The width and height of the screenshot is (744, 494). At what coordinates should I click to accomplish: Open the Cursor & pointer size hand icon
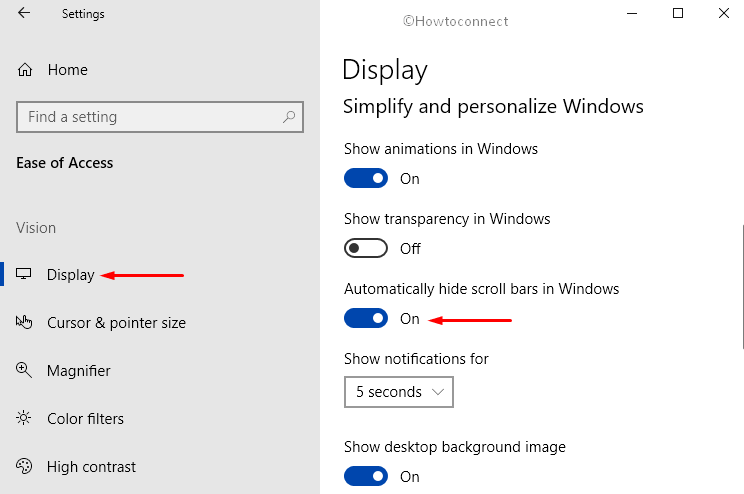pos(24,322)
